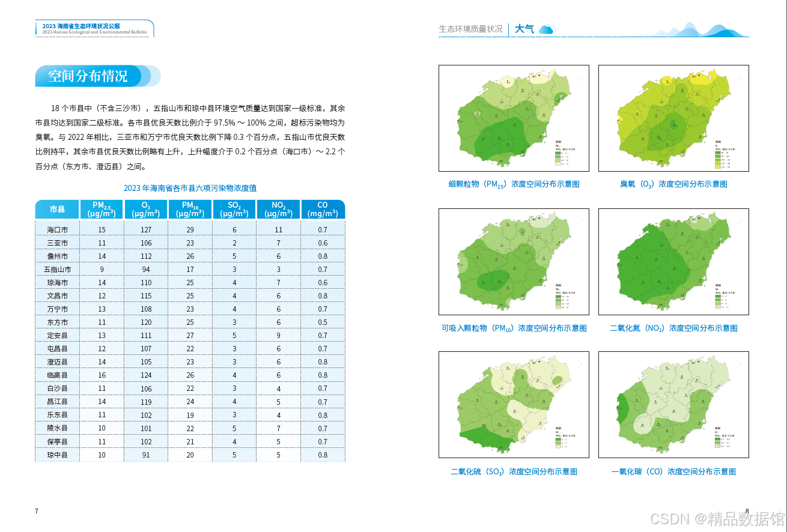Click the cloud icon beside 大气
This screenshot has width=787, height=532.
[x=546, y=29]
